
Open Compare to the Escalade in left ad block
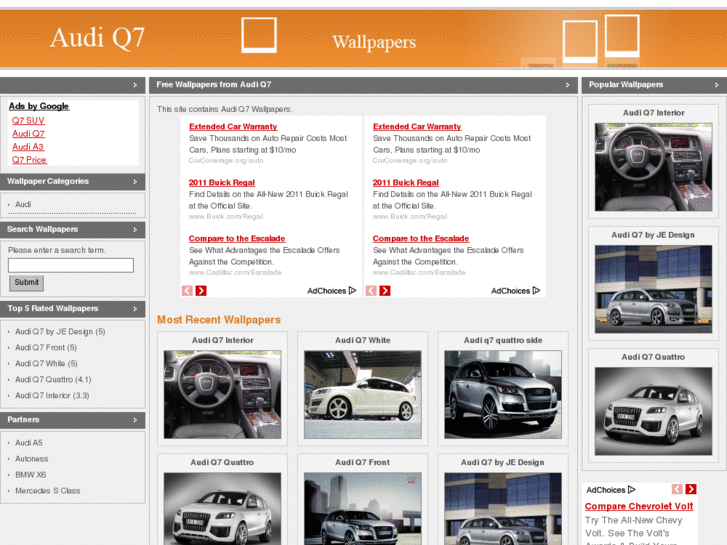tap(237, 238)
